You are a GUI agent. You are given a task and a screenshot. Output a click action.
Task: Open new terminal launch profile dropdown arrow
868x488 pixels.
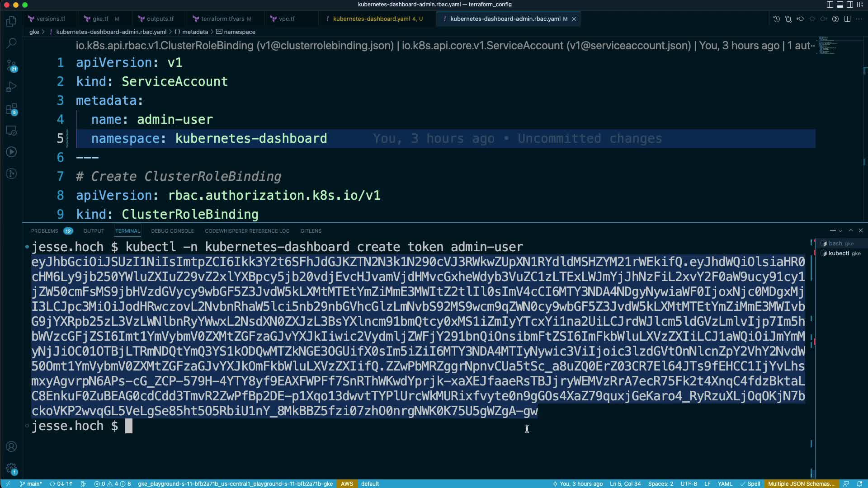pos(840,231)
